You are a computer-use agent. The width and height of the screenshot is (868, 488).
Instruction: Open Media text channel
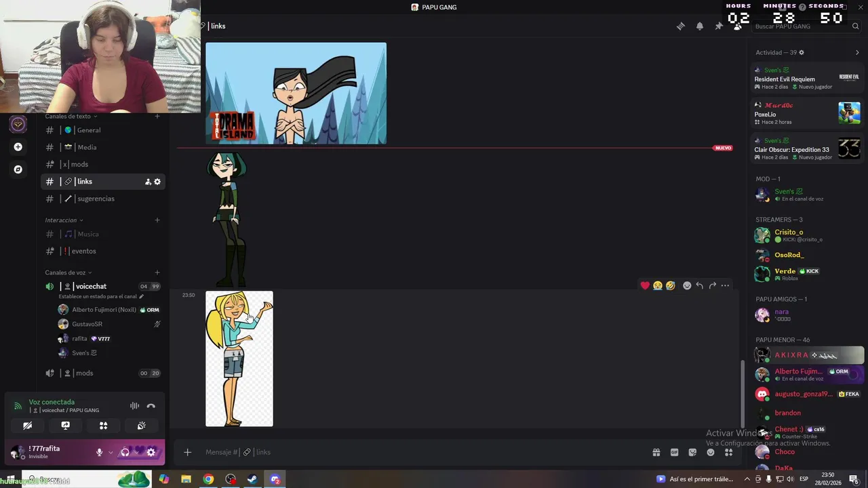pos(102,147)
